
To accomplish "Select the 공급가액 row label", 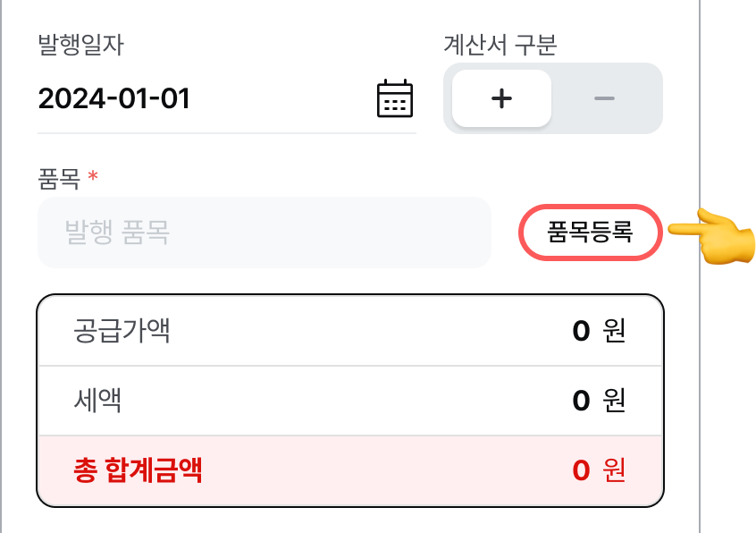I will 122,330.
